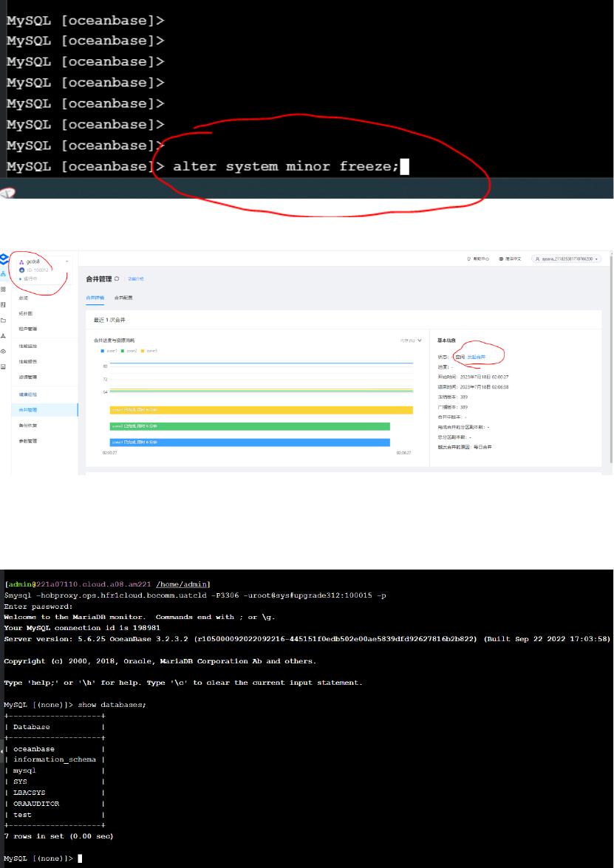Click the yellow zone3 merge progress bar
The width and height of the screenshot is (614, 868).
262,410
